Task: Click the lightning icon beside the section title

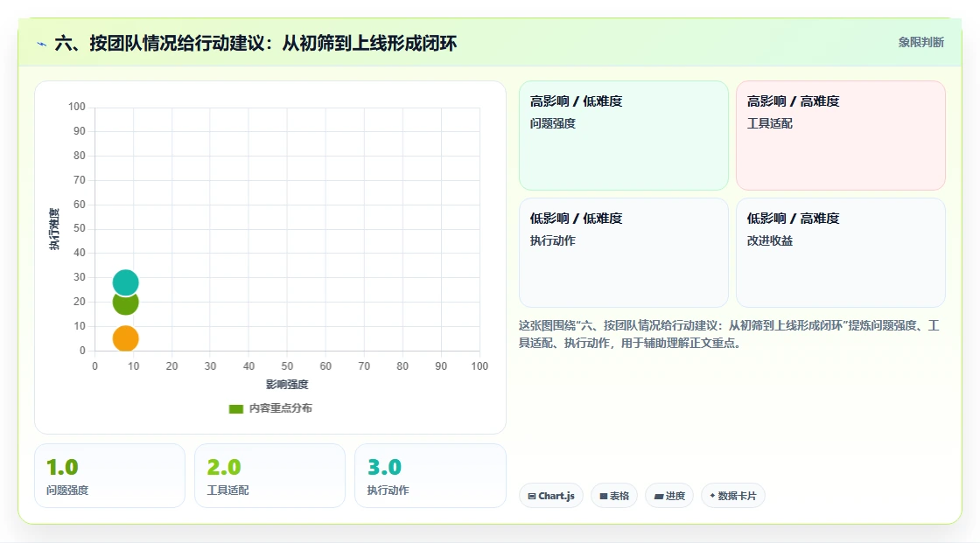Action: point(42,44)
